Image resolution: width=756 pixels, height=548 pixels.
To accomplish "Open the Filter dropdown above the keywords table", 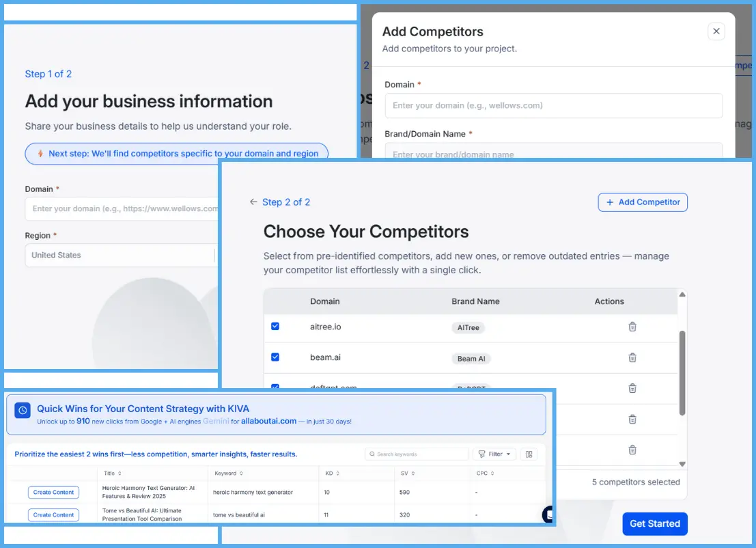I will tap(494, 454).
